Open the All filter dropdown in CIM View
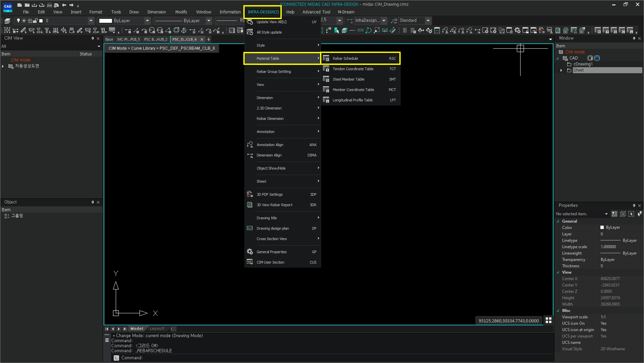Viewport: 644px width, 363px height. (99, 46)
